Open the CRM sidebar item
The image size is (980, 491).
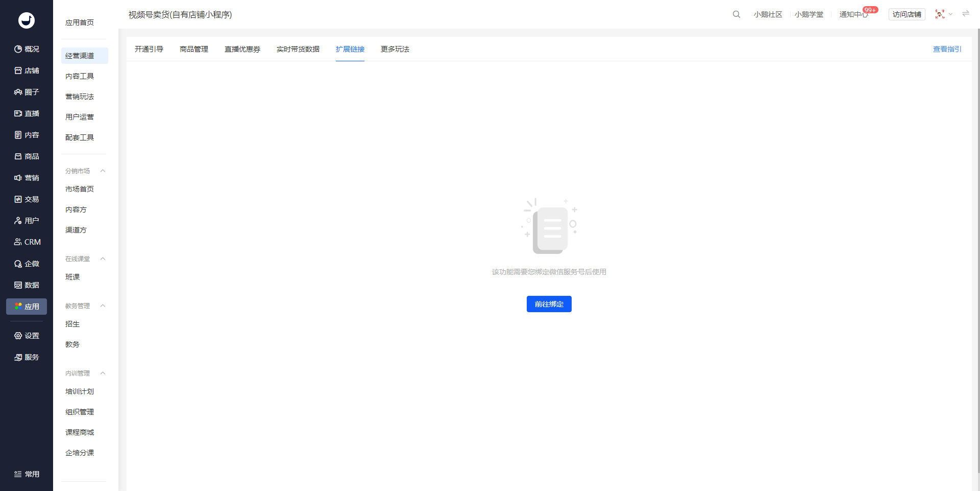coord(27,242)
